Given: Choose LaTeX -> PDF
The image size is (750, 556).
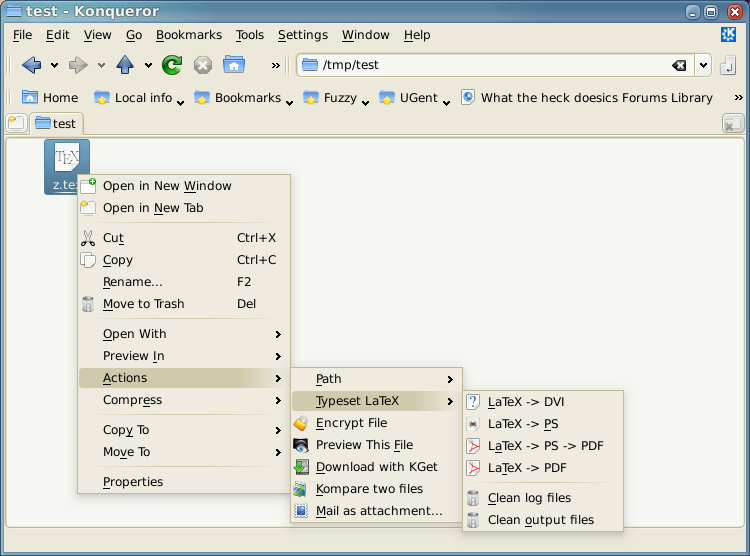Looking at the screenshot, I should click(x=543, y=468).
